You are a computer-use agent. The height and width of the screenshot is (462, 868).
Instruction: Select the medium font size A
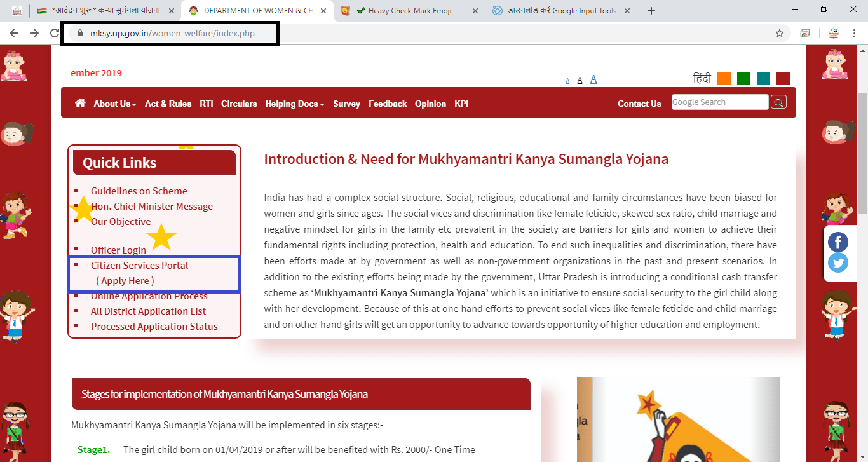point(580,80)
